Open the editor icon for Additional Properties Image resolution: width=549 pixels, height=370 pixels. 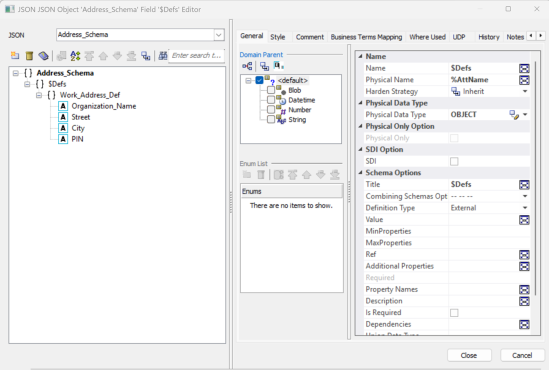click(x=524, y=266)
